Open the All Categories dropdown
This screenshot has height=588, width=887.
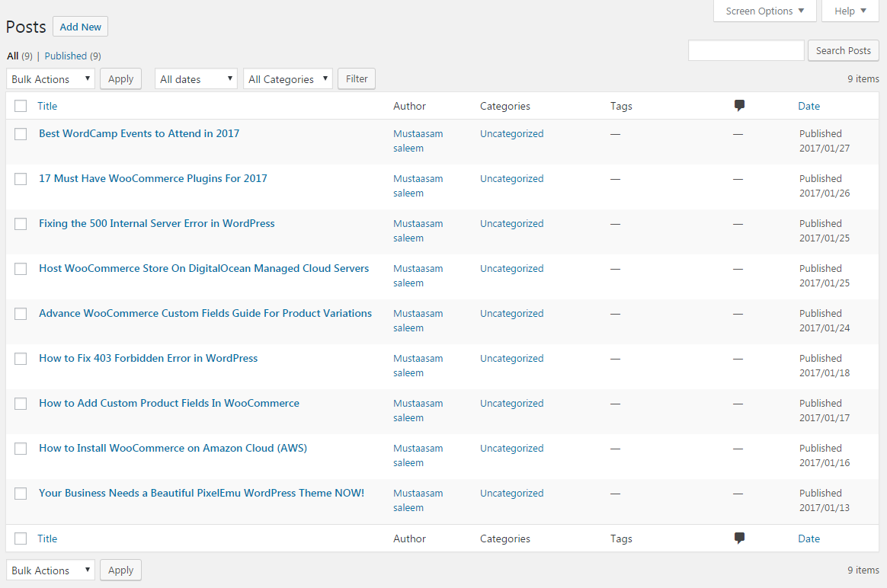point(287,79)
